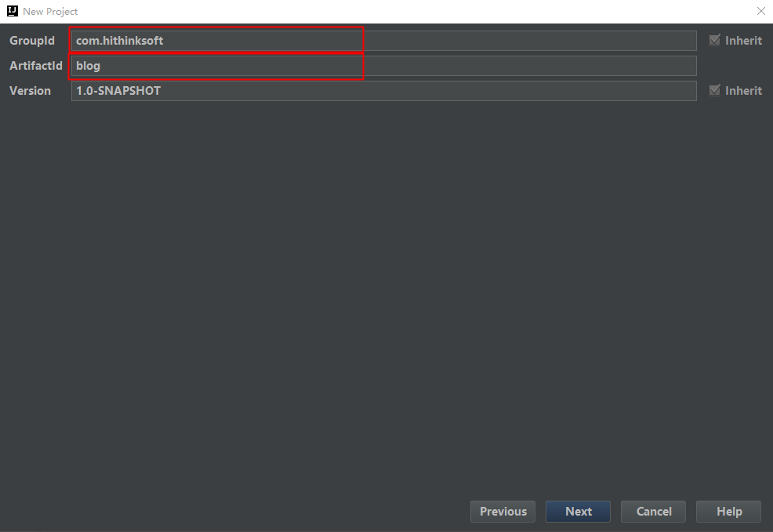The image size is (773, 532).
Task: Toggle the Inherit checkbox for GroupId
Action: 714,40
